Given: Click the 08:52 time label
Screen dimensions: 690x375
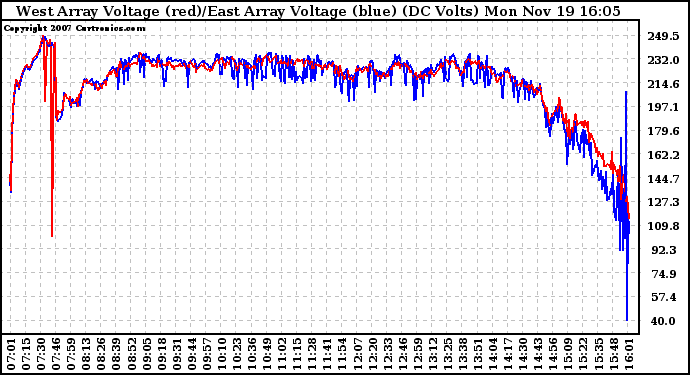Looking at the screenshot, I should [x=132, y=354].
